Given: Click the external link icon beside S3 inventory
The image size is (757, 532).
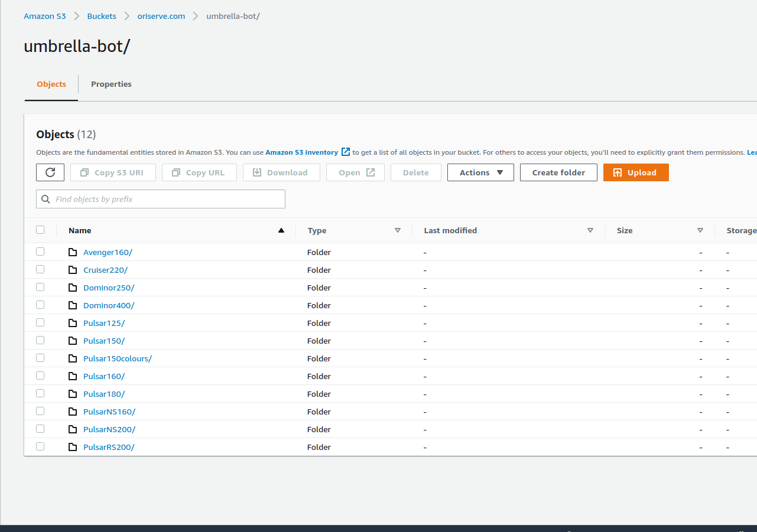Looking at the screenshot, I should (x=346, y=152).
